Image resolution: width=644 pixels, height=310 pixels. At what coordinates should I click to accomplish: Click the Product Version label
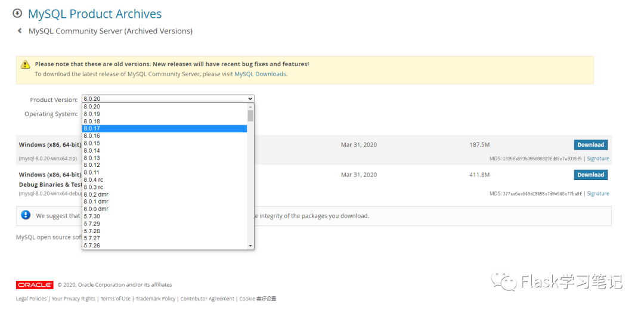[54, 100]
